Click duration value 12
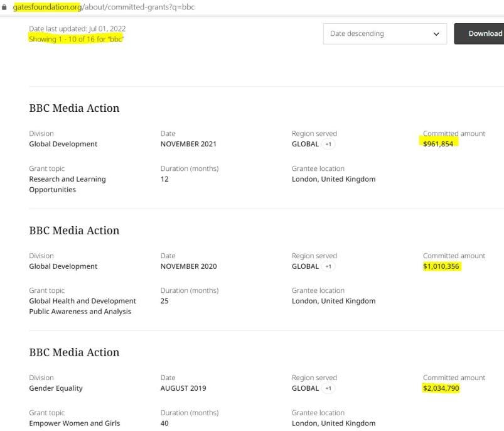Screen dimensions: 504x431 [x=164, y=179]
